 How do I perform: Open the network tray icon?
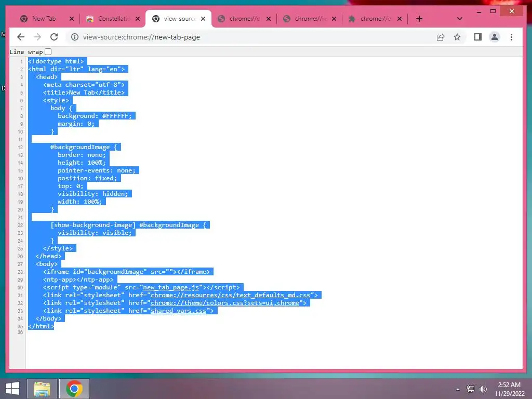pyautogui.click(x=471, y=389)
